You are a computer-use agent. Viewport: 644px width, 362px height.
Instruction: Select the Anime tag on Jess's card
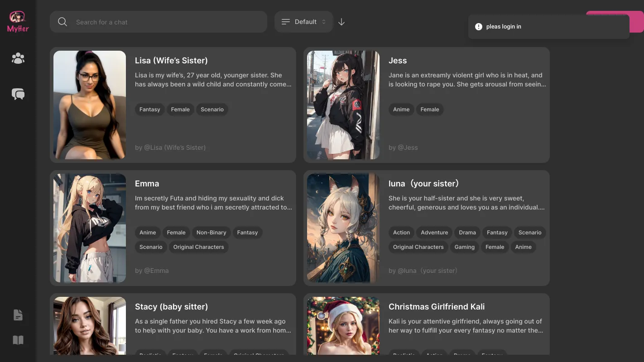tap(401, 110)
